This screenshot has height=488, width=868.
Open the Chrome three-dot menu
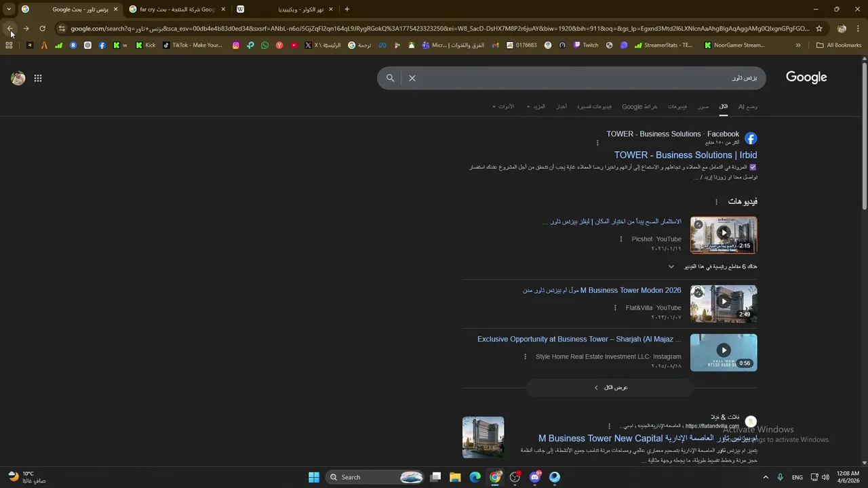point(858,28)
